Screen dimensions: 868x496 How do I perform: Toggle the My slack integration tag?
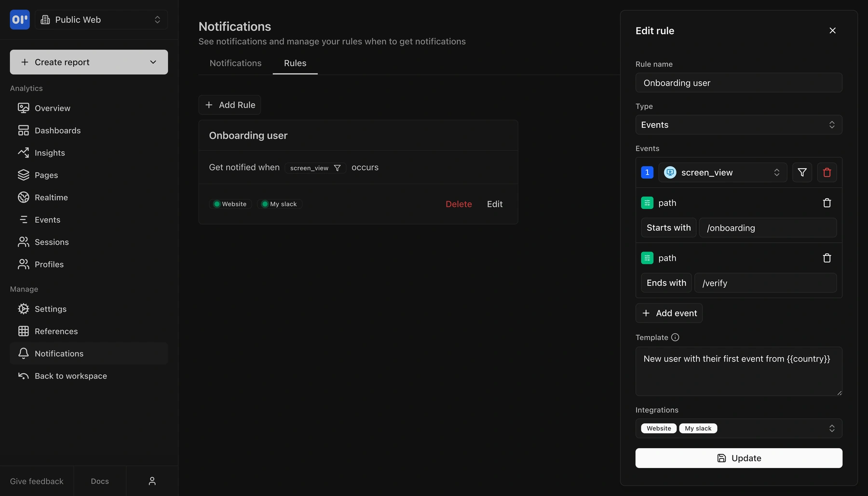click(698, 428)
